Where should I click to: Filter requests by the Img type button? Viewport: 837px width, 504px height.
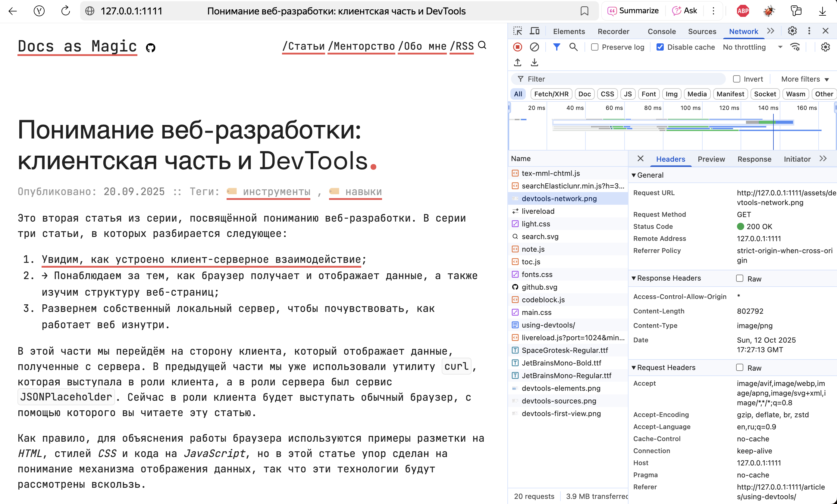pyautogui.click(x=671, y=94)
